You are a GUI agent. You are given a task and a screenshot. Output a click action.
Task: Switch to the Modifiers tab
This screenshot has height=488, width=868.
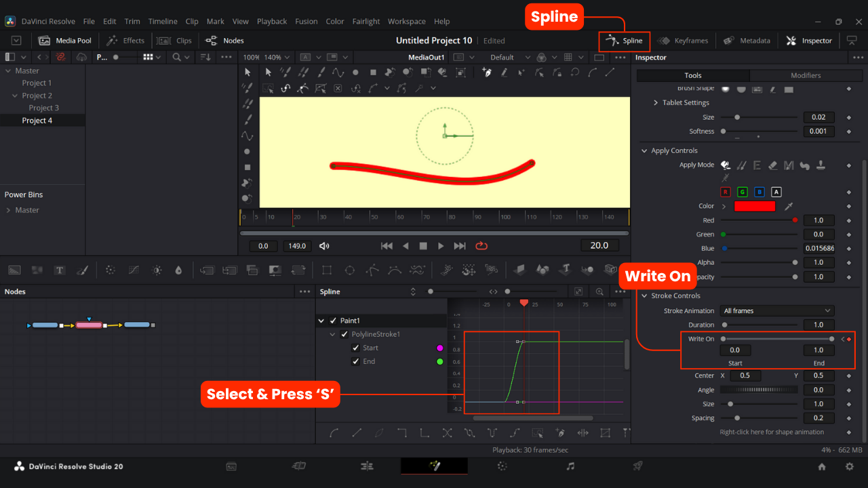806,75
